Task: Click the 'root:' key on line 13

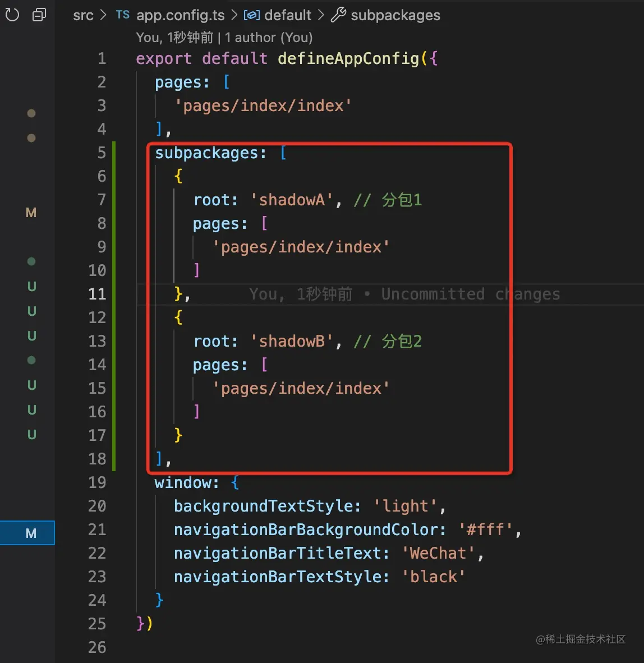Action: [x=215, y=341]
